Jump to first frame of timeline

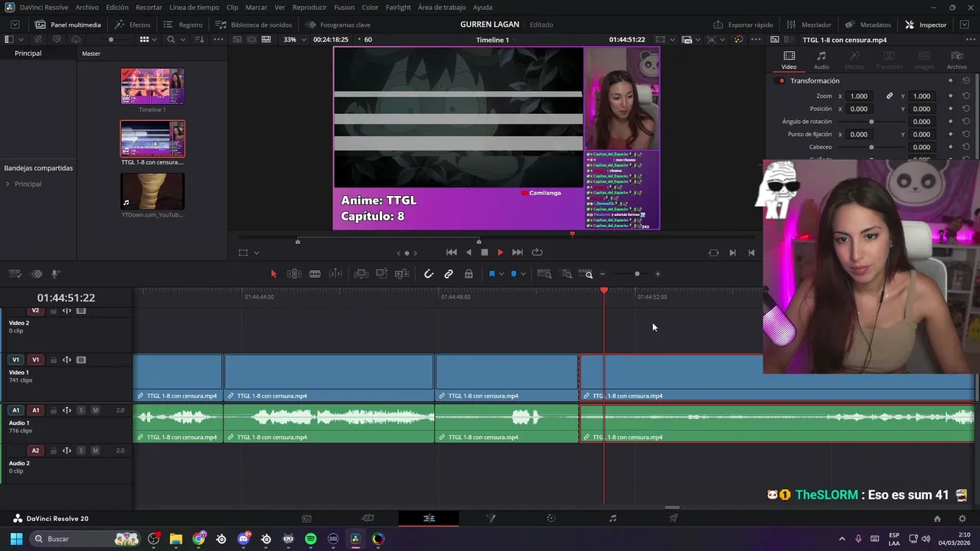(x=452, y=253)
